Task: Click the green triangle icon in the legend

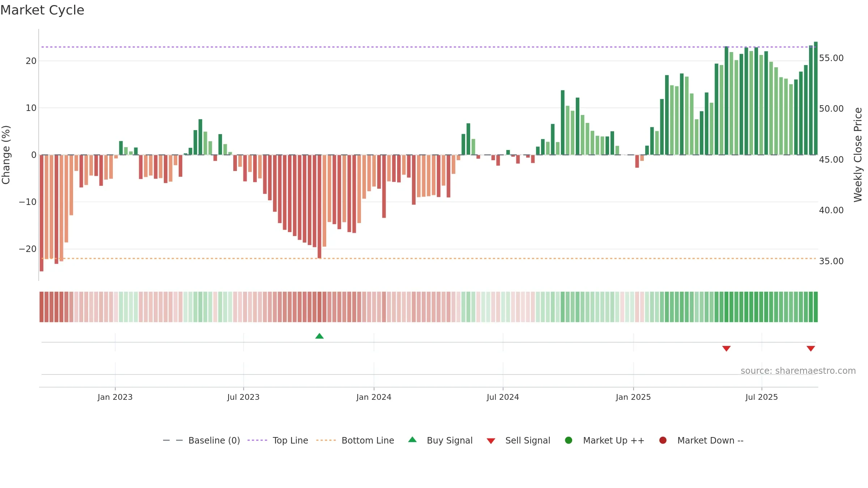Action: tap(412, 440)
